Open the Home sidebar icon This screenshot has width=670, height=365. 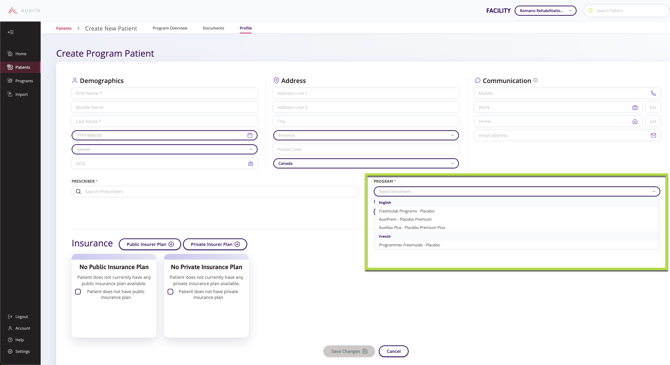tap(10, 53)
